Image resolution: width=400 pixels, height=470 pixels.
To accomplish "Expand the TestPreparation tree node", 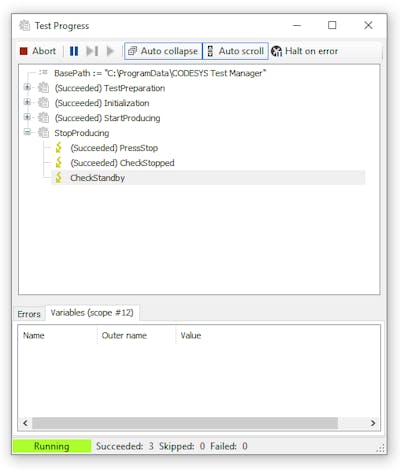I will coord(27,87).
